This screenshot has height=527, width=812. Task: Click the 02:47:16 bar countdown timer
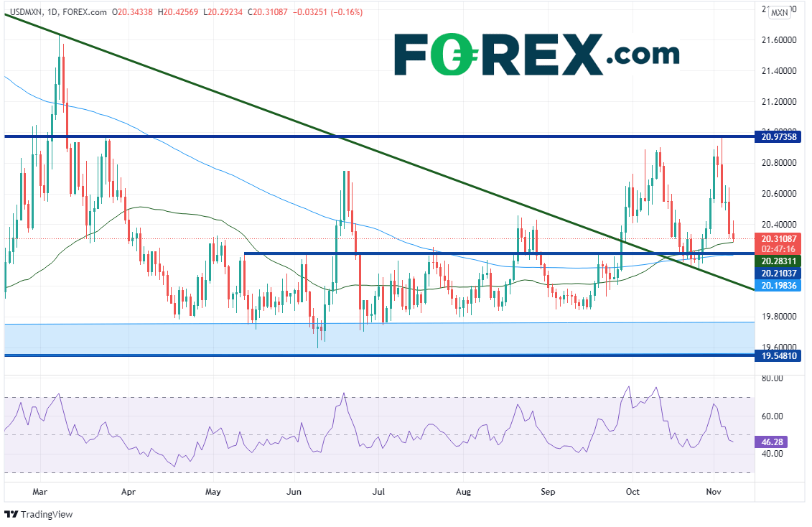click(778, 250)
